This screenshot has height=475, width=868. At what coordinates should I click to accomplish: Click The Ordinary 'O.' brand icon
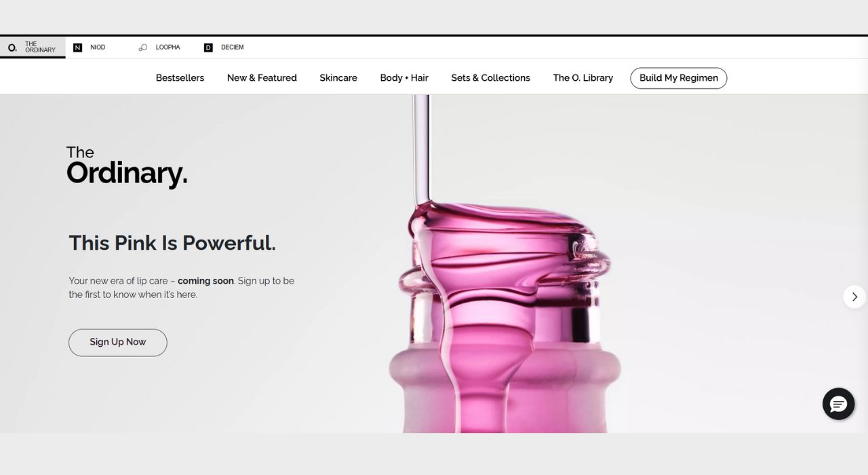tap(12, 47)
